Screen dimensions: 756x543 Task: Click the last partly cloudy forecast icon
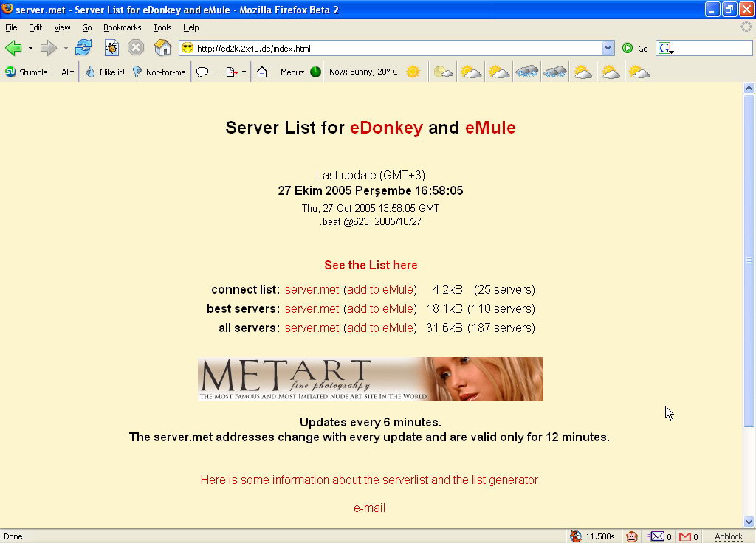click(639, 72)
